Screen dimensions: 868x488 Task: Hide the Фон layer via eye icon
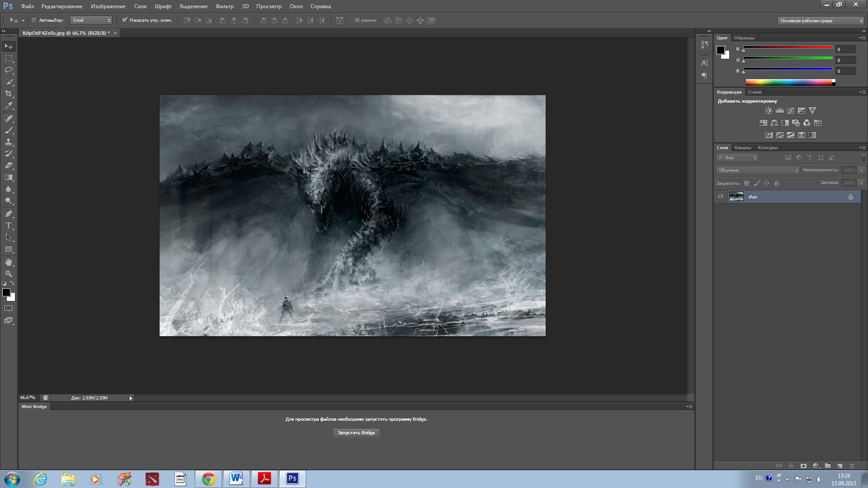[x=721, y=197]
